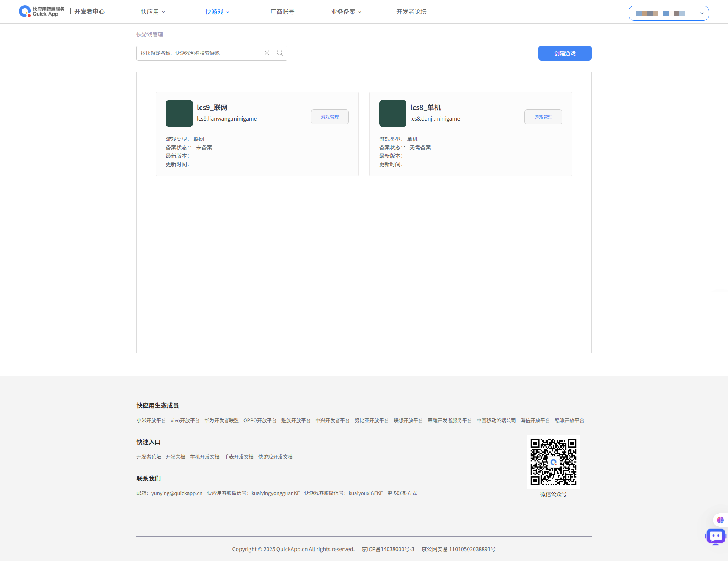Go to 开发者论坛 in top navigation
728x561 pixels.
pyautogui.click(x=411, y=12)
